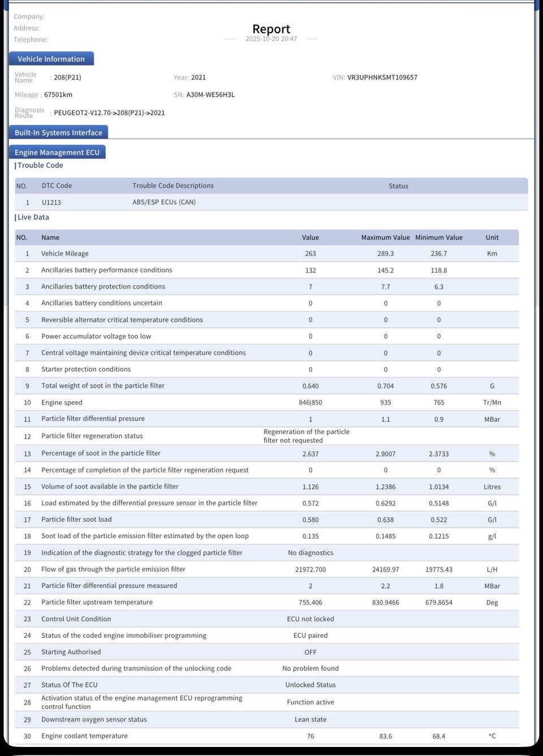Click Ancillaries battery protection conditions row
Screen dimensions: 543x756
point(266,287)
